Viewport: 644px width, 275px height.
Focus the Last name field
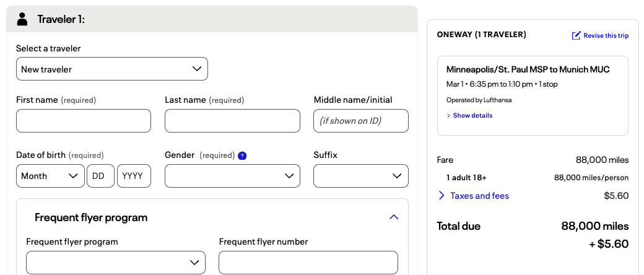[232, 121]
